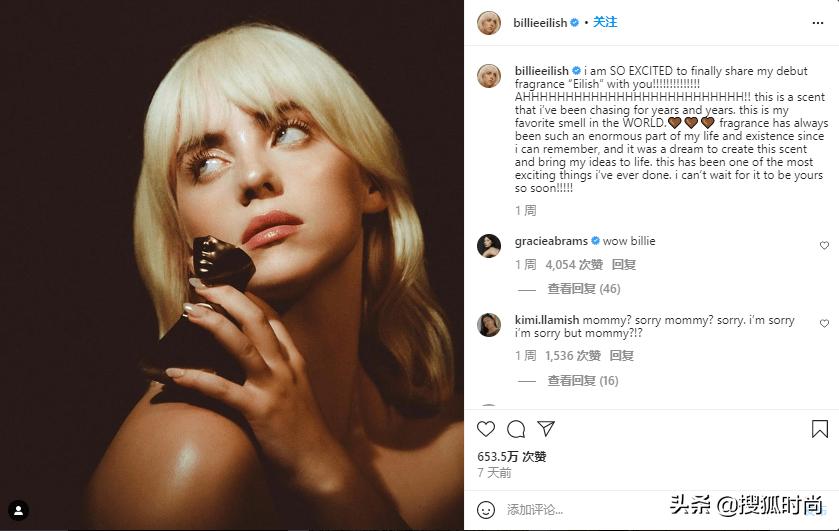Like gracieabrams' comment with heart icon

(x=824, y=245)
